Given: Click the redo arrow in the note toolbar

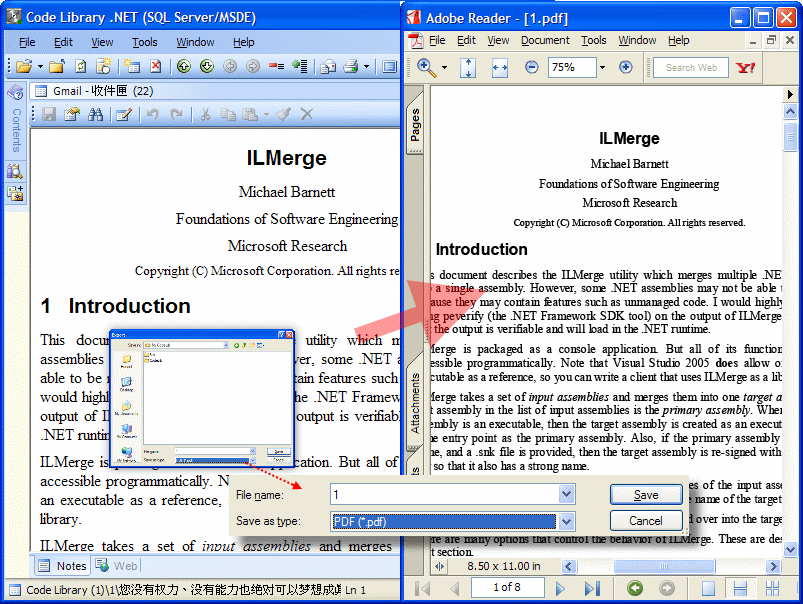Looking at the screenshot, I should [176, 114].
